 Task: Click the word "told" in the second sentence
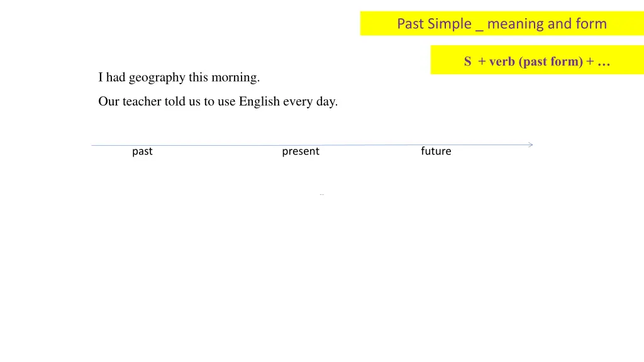coord(175,101)
